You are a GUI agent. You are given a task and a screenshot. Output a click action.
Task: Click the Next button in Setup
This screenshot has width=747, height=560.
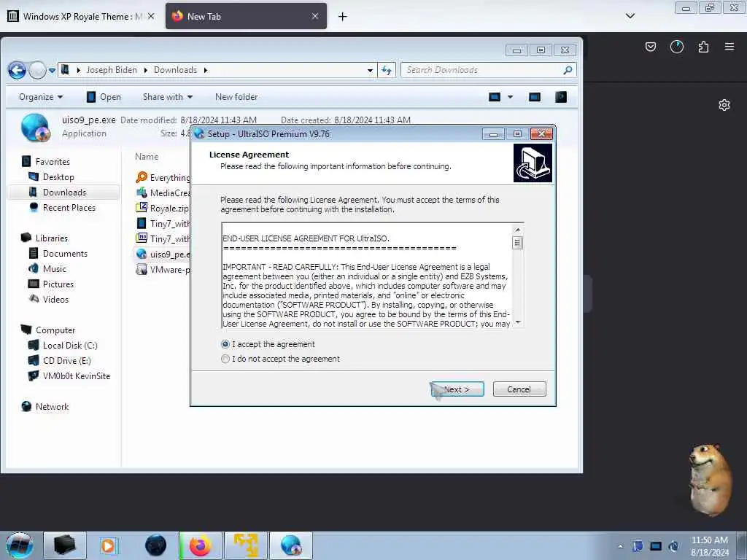(457, 389)
